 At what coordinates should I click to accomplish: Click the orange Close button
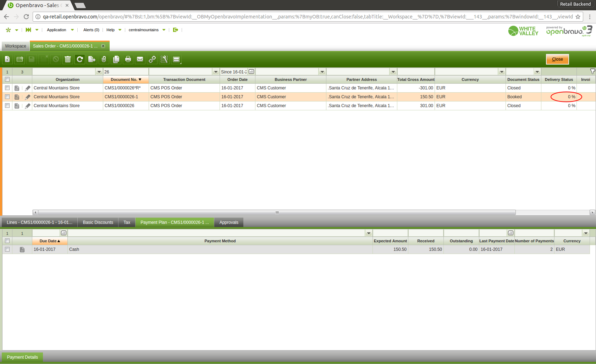tap(557, 59)
